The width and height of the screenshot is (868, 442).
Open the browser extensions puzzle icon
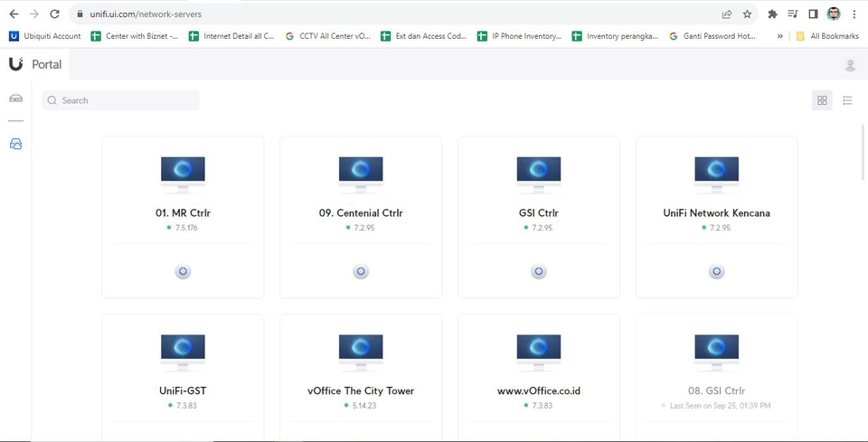tap(772, 14)
